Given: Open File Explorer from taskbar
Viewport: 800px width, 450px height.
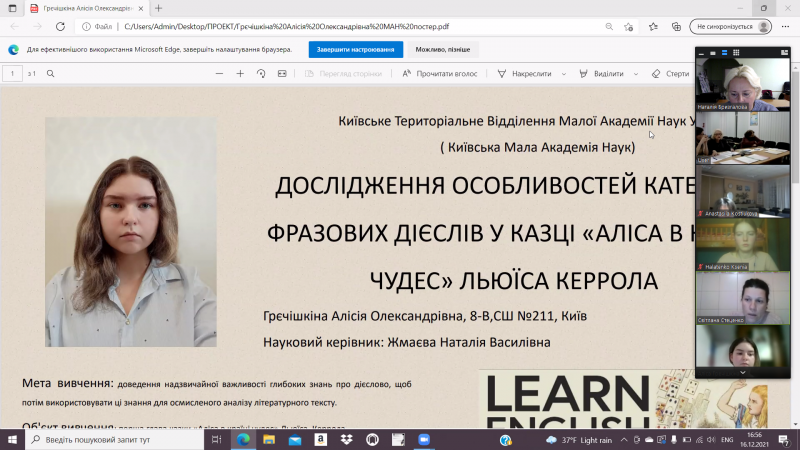Looking at the screenshot, I should (x=269, y=439).
